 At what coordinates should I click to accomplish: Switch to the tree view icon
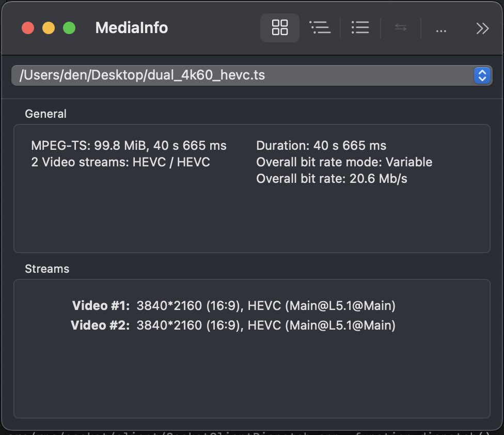[x=320, y=28]
